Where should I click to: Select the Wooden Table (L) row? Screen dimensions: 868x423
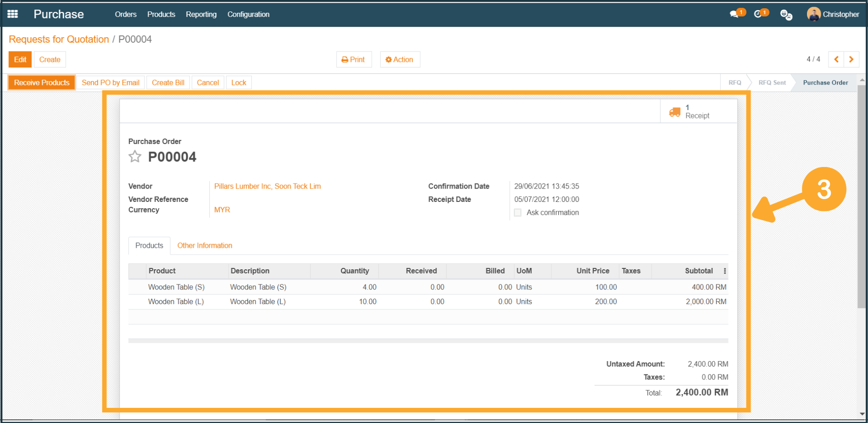pos(176,302)
